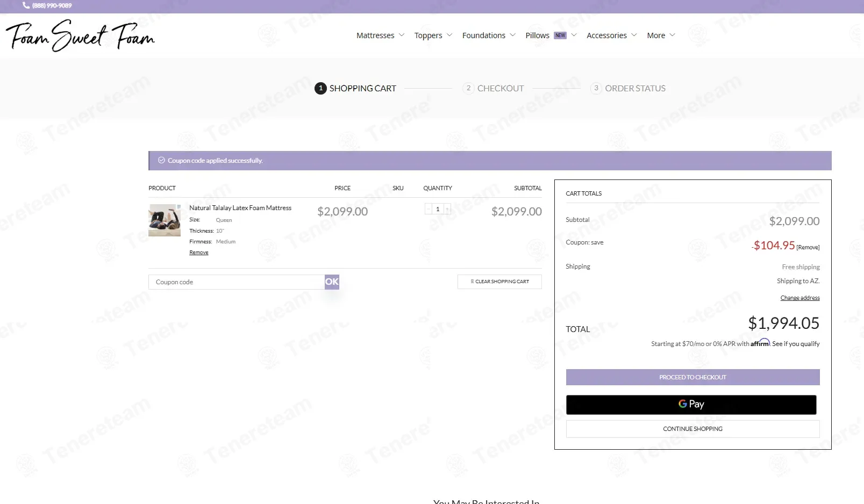Image resolution: width=864 pixels, height=504 pixels.
Task: Click the phone icon in the top bar
Action: click(26, 5)
